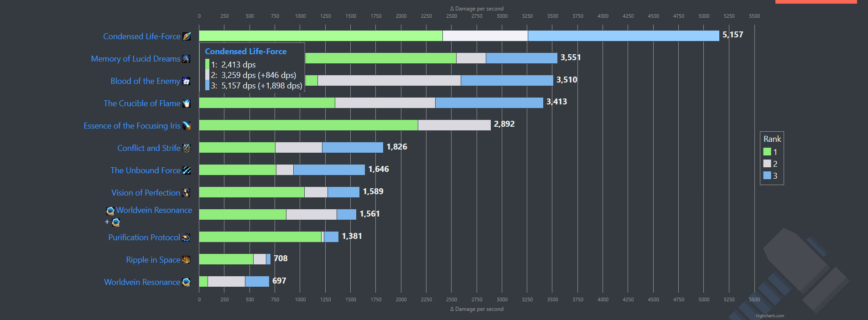Click the Essence of the Focusing Iris icon
868x320 pixels.
click(x=187, y=126)
